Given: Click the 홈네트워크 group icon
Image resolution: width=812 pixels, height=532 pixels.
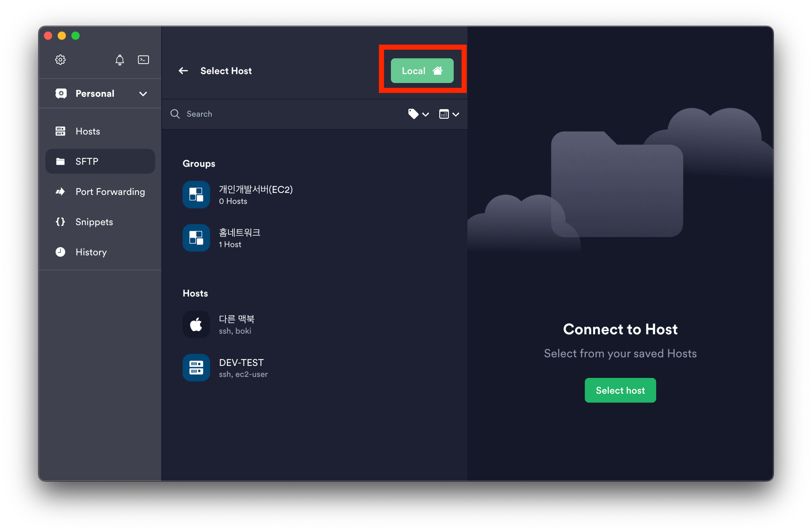Looking at the screenshot, I should [196, 238].
